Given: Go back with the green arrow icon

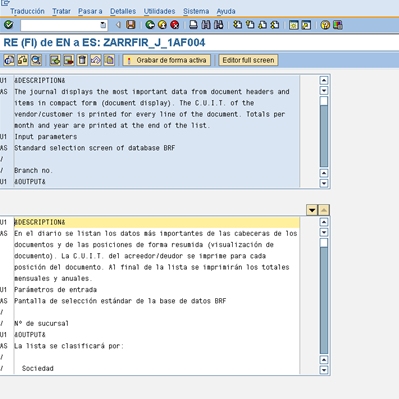Looking at the screenshot, I should (150, 25).
